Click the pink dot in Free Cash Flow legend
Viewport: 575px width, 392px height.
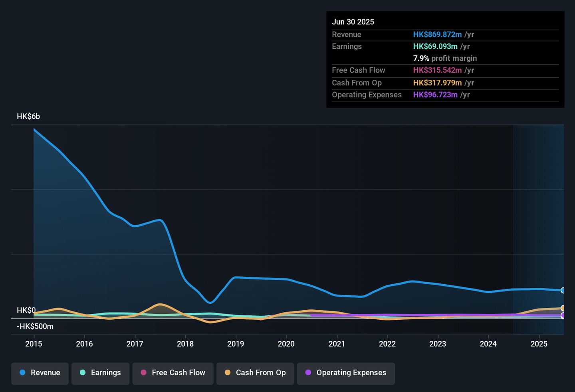click(143, 372)
